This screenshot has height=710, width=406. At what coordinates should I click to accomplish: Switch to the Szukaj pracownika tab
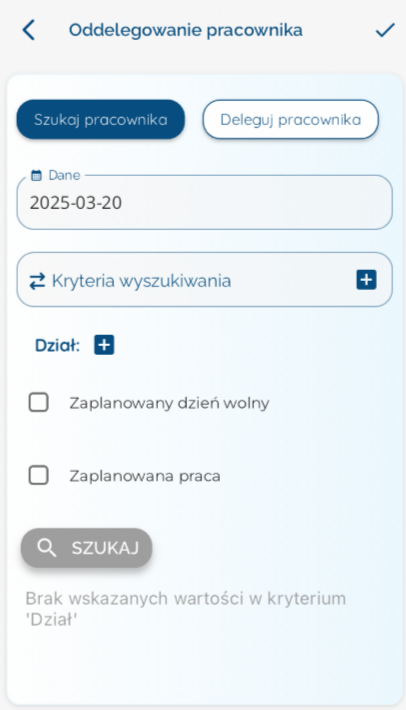point(101,120)
